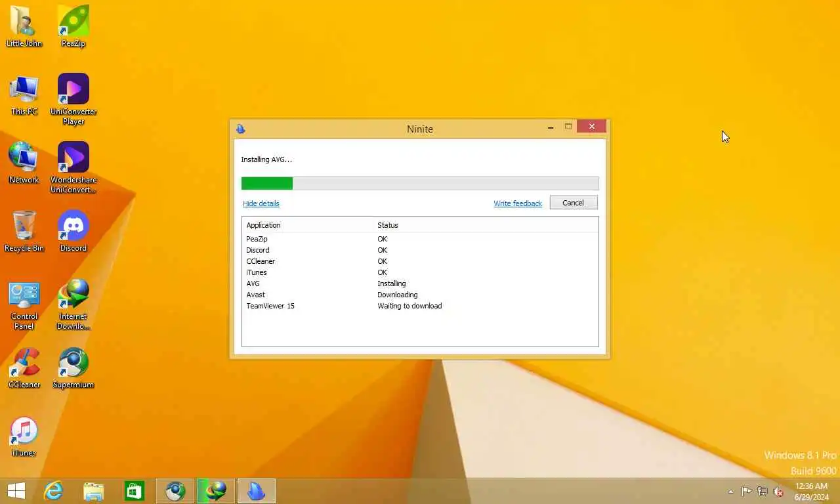Image resolution: width=840 pixels, height=504 pixels.
Task: Select the PeaZip row in list
Action: 420,239
